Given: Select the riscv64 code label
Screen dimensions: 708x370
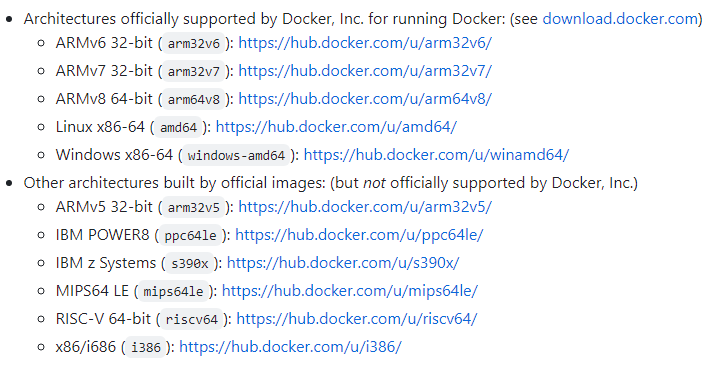Looking at the screenshot, I should [191, 319].
